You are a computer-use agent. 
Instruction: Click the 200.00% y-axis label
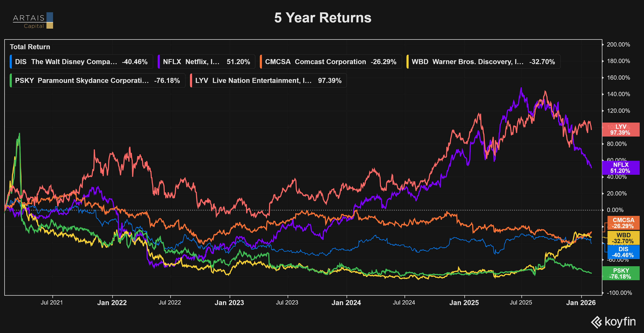618,45
